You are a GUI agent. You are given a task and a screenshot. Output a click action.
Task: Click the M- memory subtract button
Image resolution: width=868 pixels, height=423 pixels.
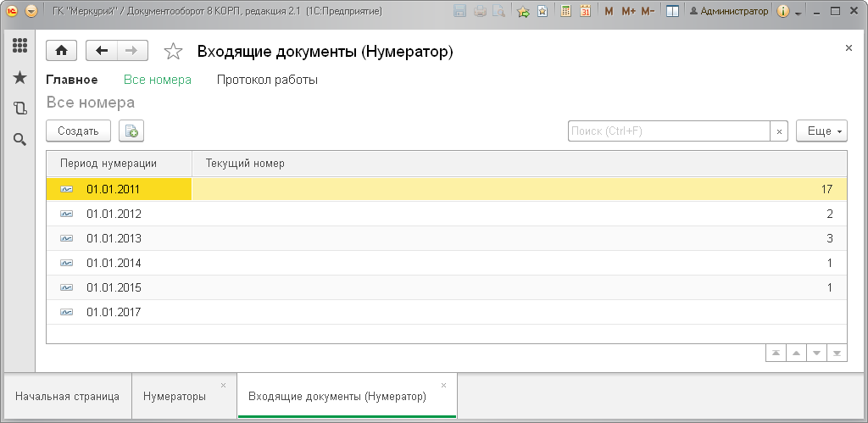click(648, 11)
